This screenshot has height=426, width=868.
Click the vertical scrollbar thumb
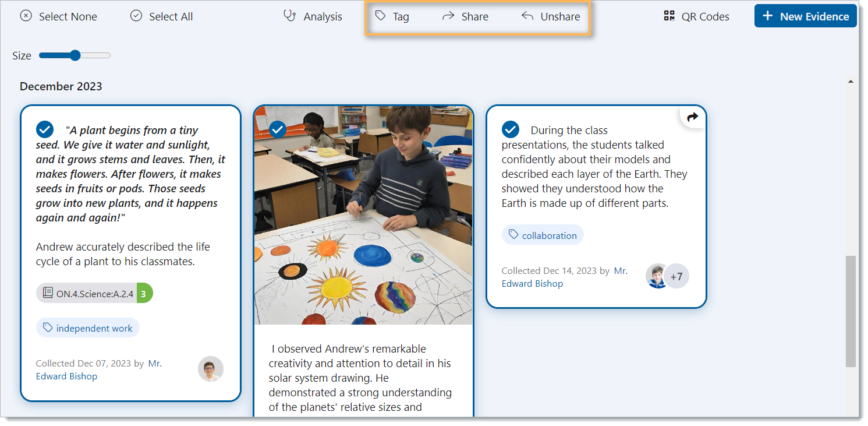[x=851, y=311]
